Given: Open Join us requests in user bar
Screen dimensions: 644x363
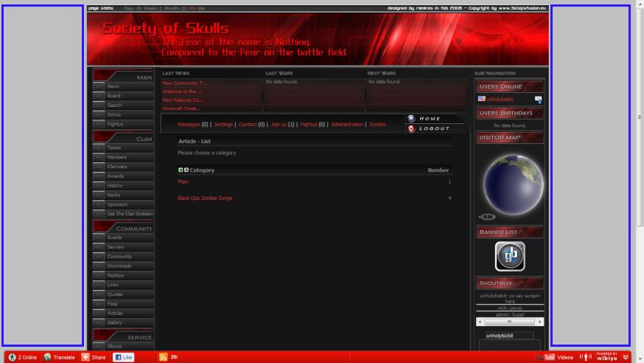Looking at the screenshot, I should (x=279, y=124).
